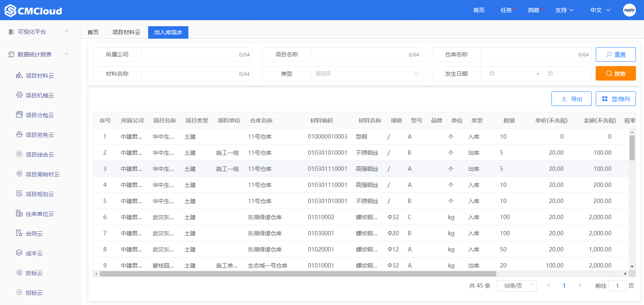
Task: Click the CMCloud logo
Action: (33, 10)
